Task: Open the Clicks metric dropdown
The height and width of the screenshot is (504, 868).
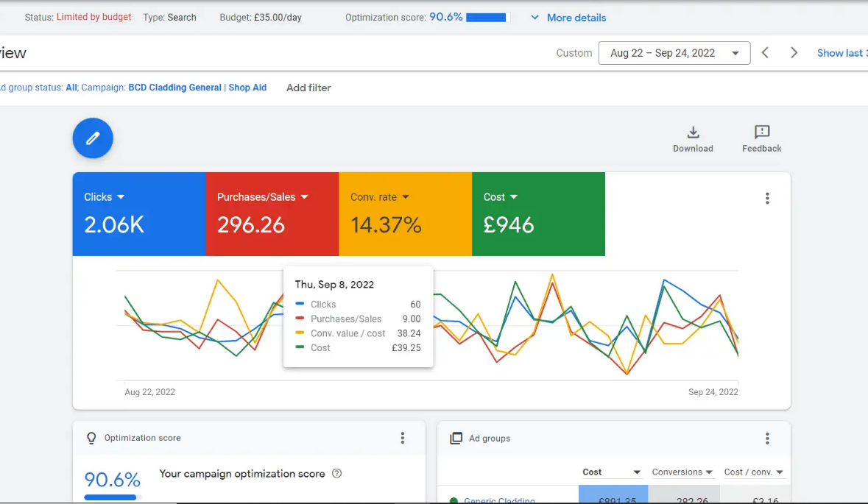Action: click(x=121, y=197)
